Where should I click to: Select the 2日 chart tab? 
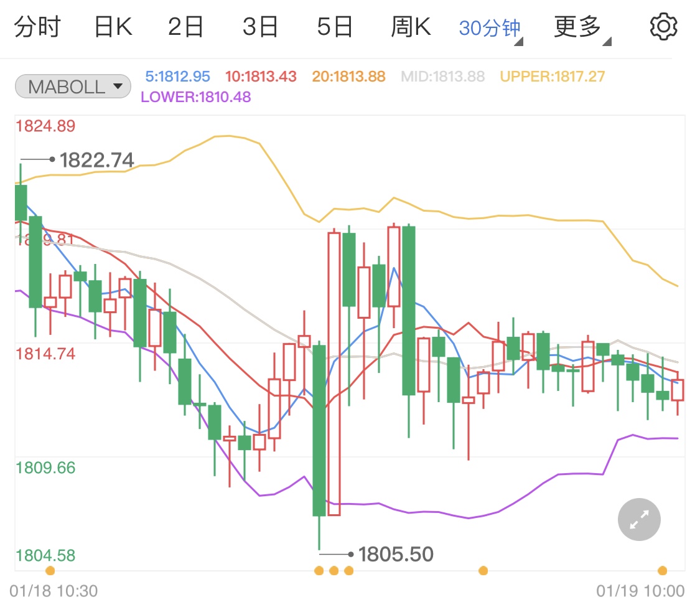[185, 27]
